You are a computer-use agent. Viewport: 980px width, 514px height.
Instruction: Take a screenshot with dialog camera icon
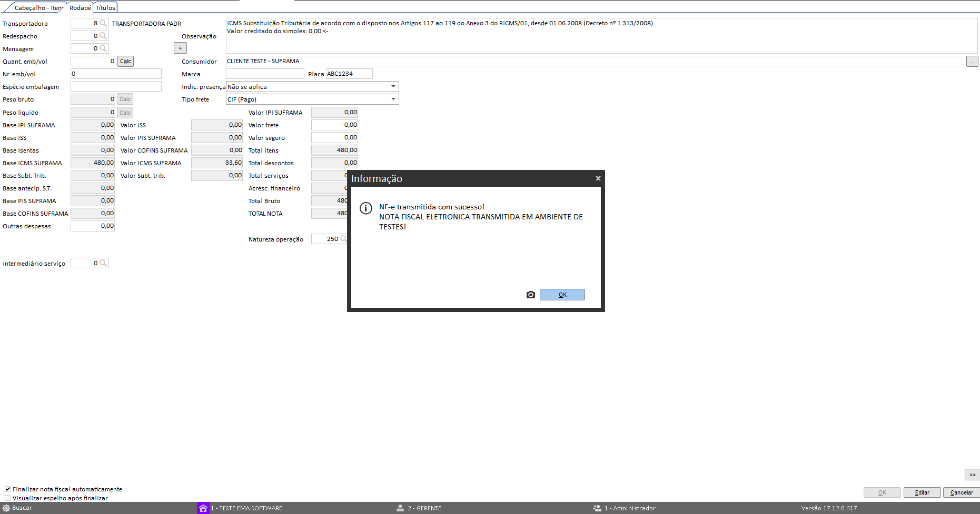pyautogui.click(x=531, y=295)
